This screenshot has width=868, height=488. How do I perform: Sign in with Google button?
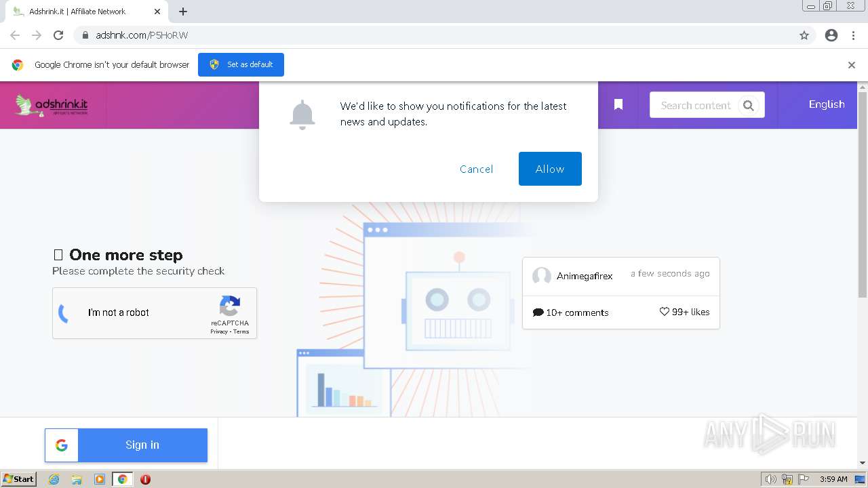[x=126, y=445]
